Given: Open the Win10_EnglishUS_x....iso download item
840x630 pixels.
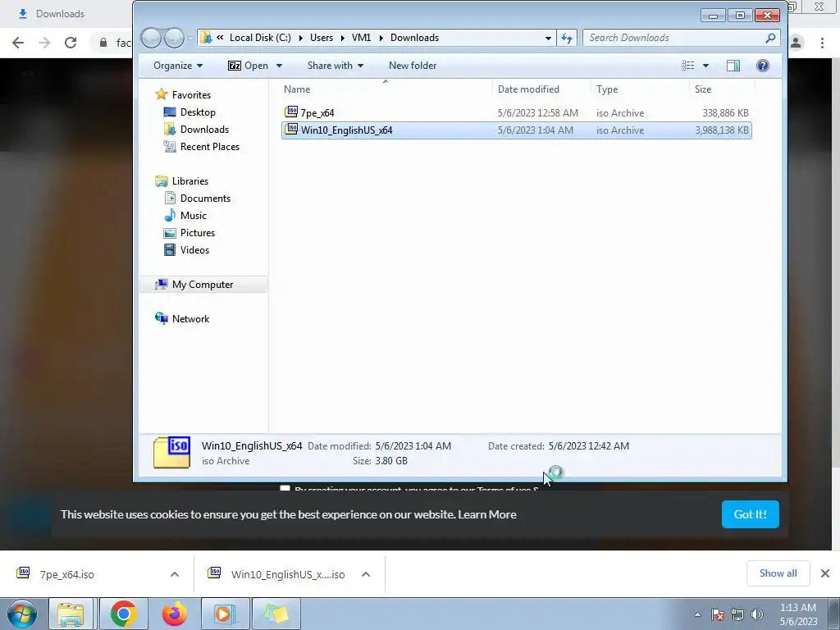Looking at the screenshot, I should pos(288,574).
